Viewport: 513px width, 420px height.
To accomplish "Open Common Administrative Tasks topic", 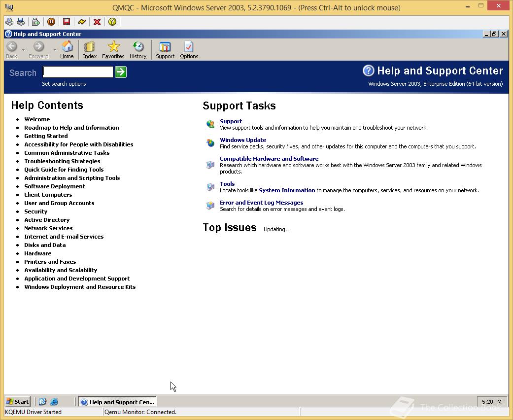I will coord(67,153).
